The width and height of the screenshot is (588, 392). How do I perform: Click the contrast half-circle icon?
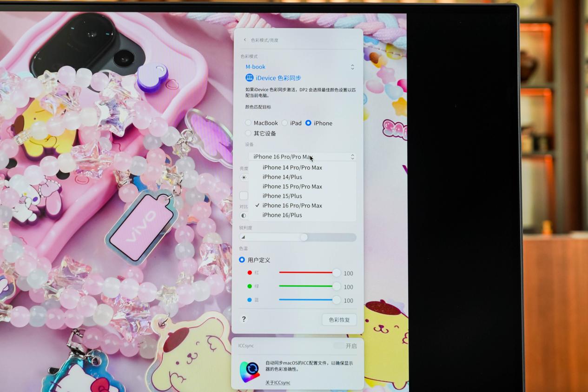244,215
